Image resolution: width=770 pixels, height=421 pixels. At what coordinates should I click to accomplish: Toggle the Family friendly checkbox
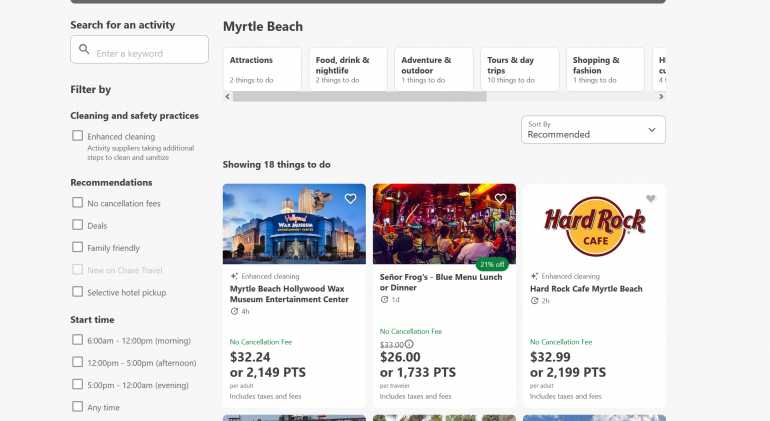(x=78, y=248)
